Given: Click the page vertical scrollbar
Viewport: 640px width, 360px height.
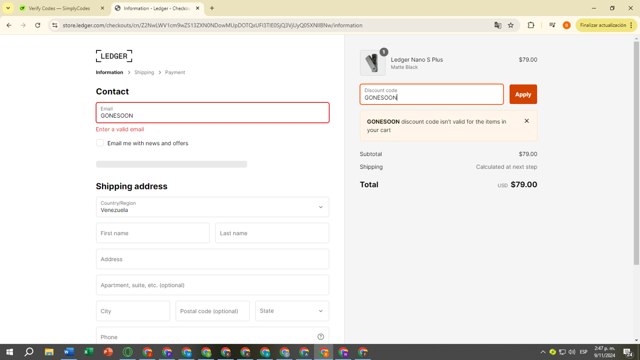Looking at the screenshot, I should click(636, 153).
